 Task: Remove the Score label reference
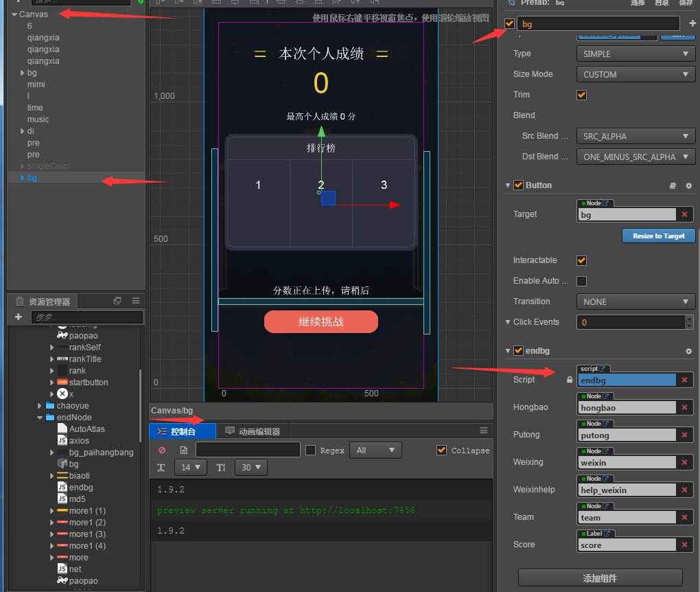pos(684,545)
